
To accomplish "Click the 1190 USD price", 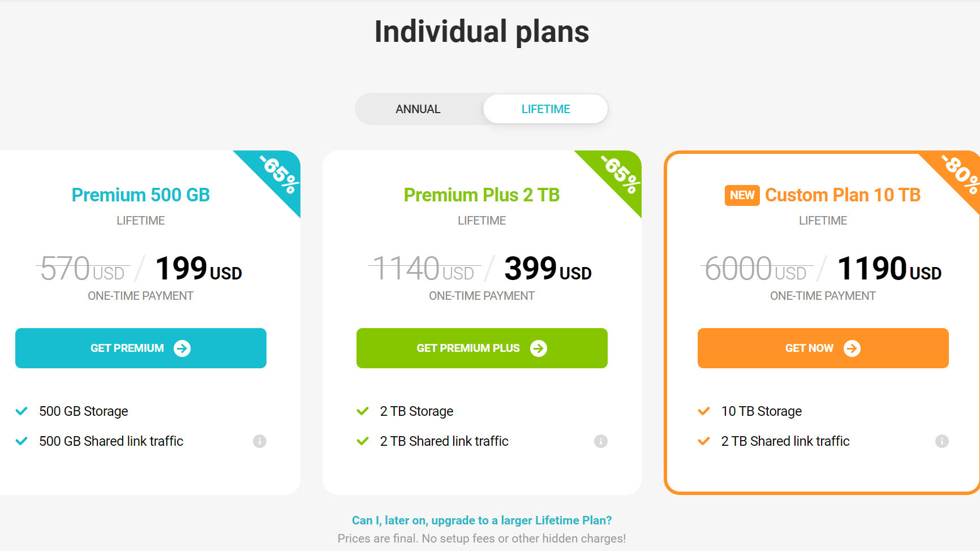I will (889, 269).
